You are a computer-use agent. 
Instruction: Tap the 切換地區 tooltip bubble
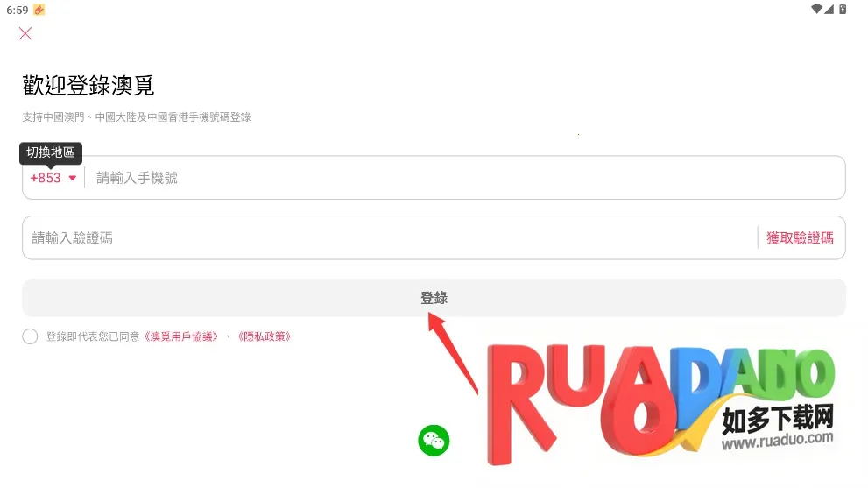coord(51,152)
